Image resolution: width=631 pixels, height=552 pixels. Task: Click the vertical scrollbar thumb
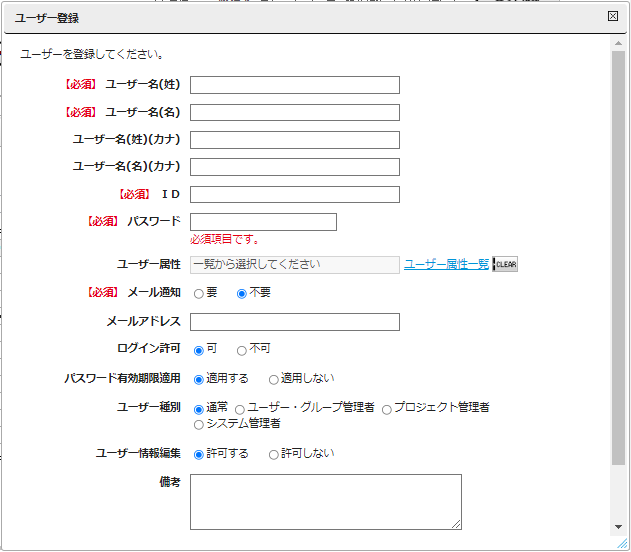click(x=618, y=257)
